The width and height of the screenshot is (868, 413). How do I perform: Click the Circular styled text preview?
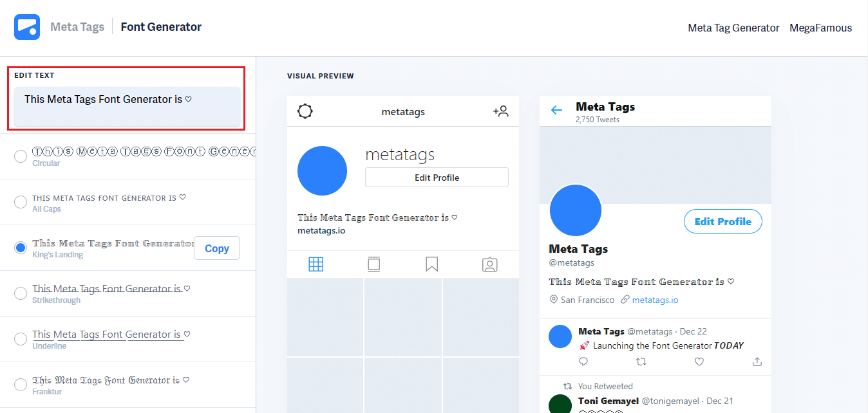[x=144, y=151]
